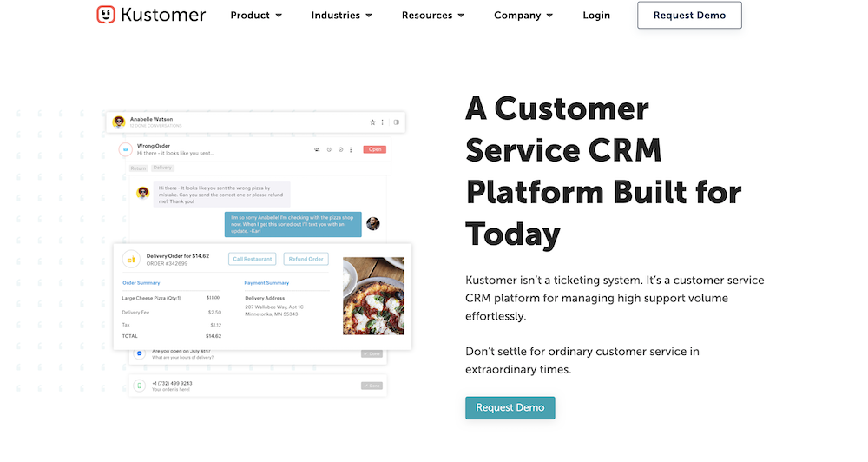This screenshot has width=868, height=462.
Task: Click the 'ORDER #342699' text
Action: (x=167, y=264)
